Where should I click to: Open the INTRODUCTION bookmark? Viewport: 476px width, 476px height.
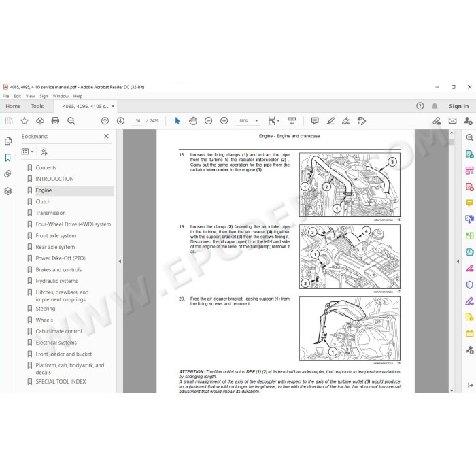point(54,179)
